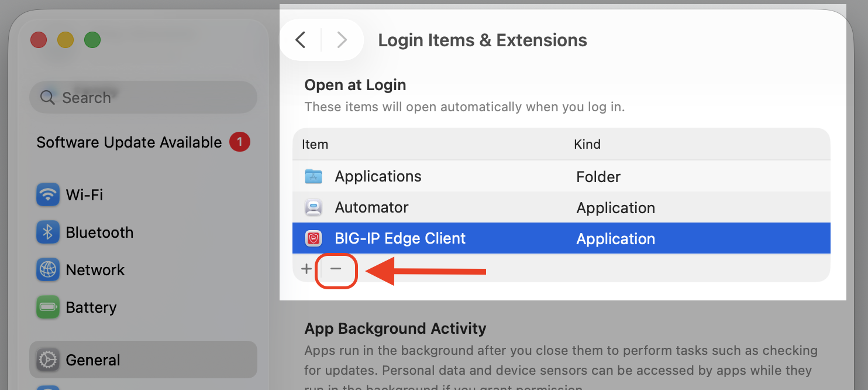The height and width of the screenshot is (390, 868).
Task: Minimize window with the yellow button
Action: point(66,40)
